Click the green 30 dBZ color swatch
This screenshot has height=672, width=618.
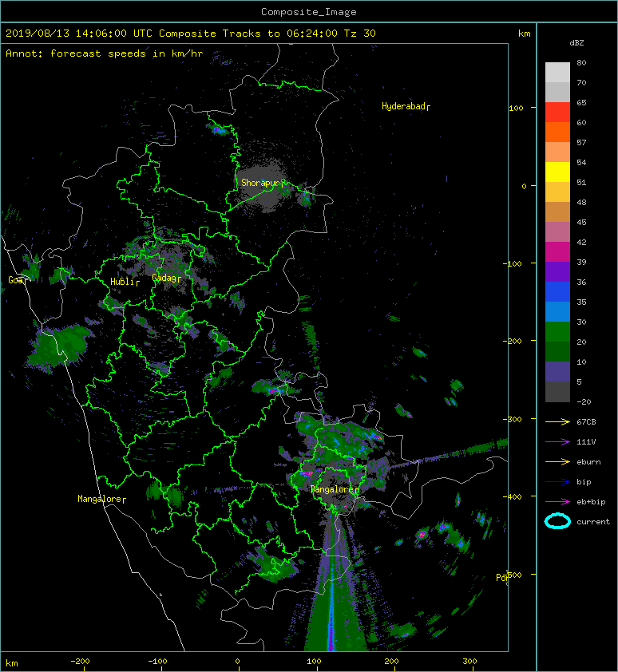coord(557,331)
